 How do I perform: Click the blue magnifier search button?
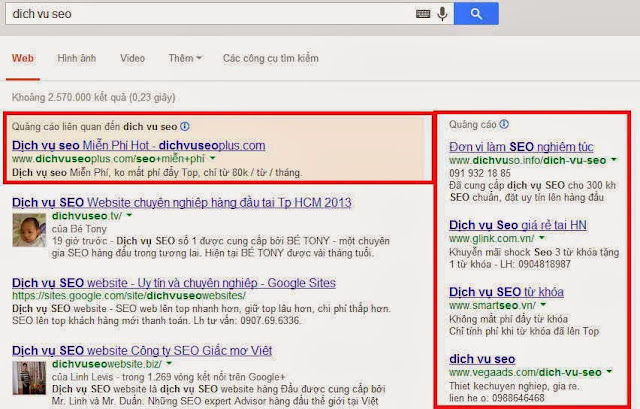coord(476,13)
